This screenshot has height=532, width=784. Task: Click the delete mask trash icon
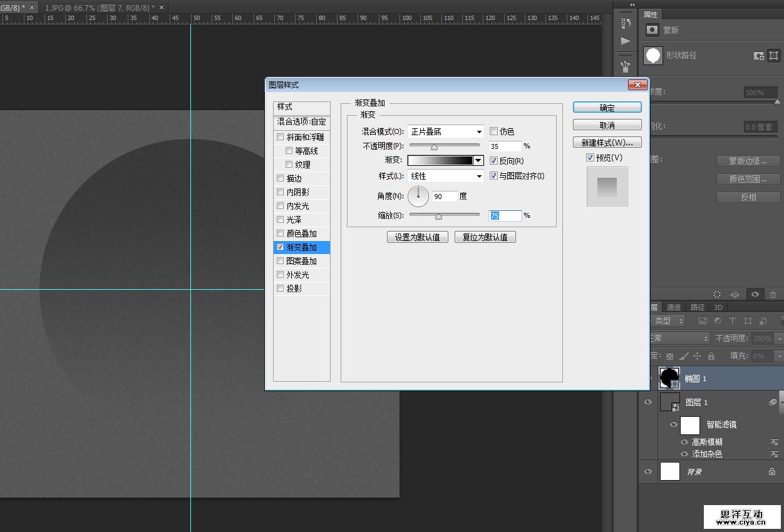pyautogui.click(x=773, y=294)
